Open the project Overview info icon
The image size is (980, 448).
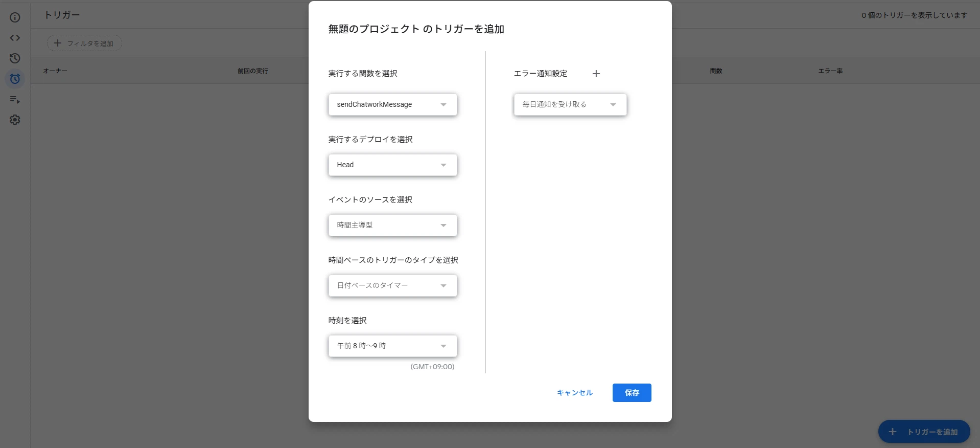pyautogui.click(x=15, y=17)
